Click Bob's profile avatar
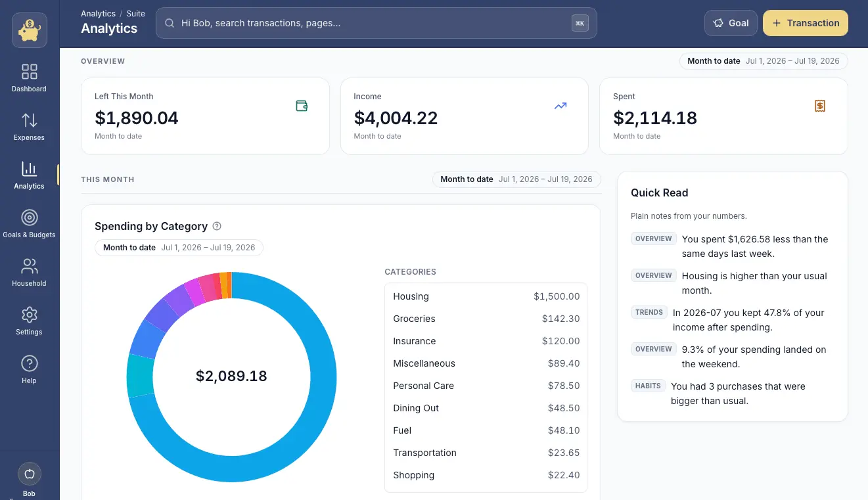Image resolution: width=868 pixels, height=500 pixels. (29, 474)
